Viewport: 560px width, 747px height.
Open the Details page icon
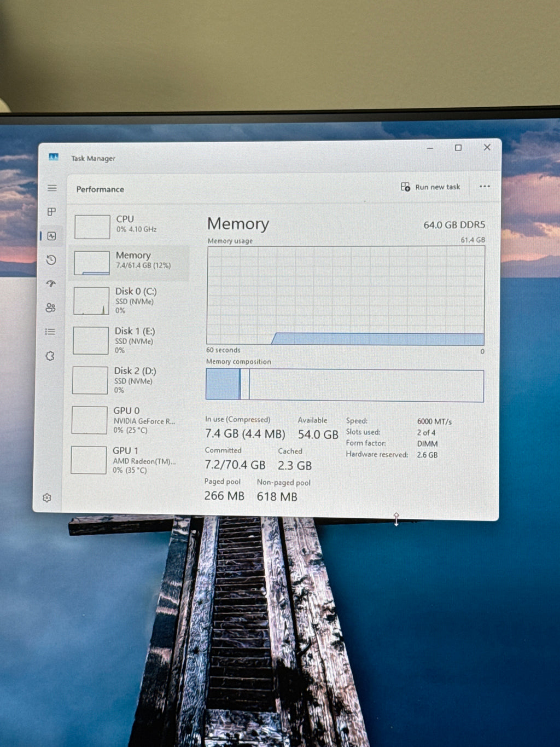[50, 332]
